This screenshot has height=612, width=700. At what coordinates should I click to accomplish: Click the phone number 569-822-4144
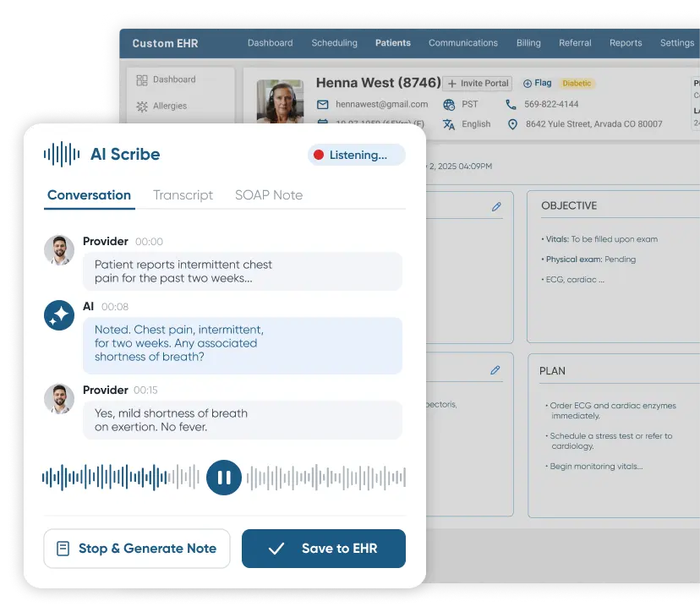pyautogui.click(x=551, y=104)
